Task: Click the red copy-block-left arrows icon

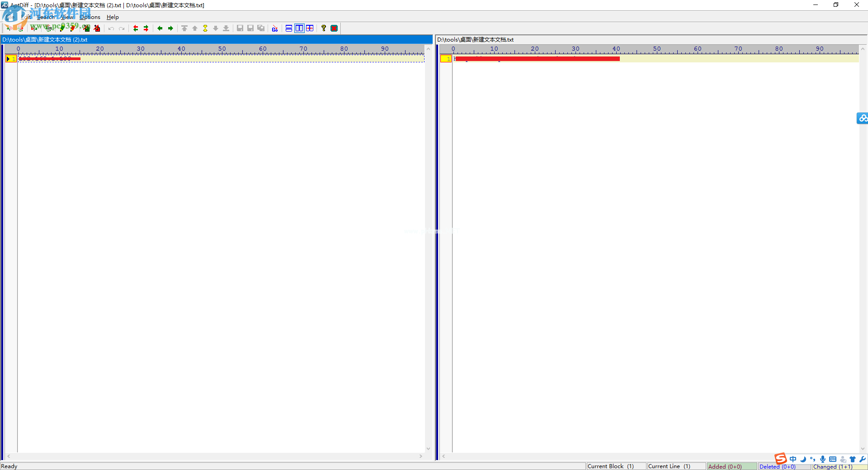Action: point(136,28)
